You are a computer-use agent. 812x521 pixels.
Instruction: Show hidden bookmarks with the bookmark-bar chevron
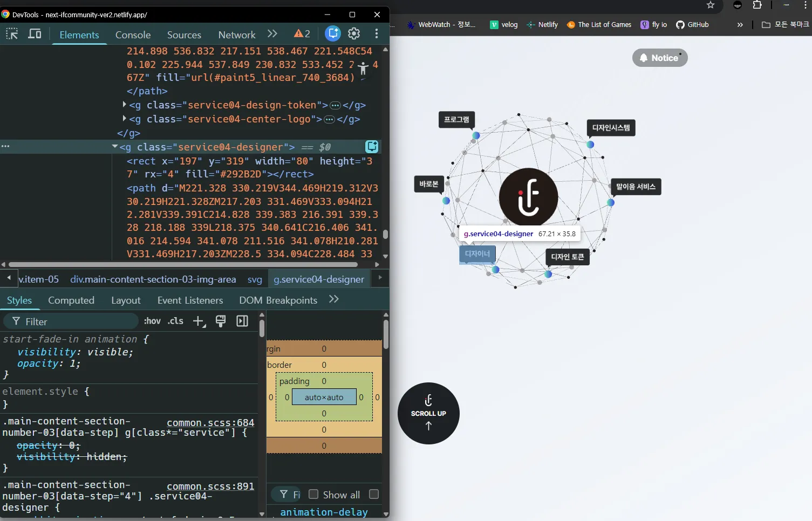click(x=740, y=25)
